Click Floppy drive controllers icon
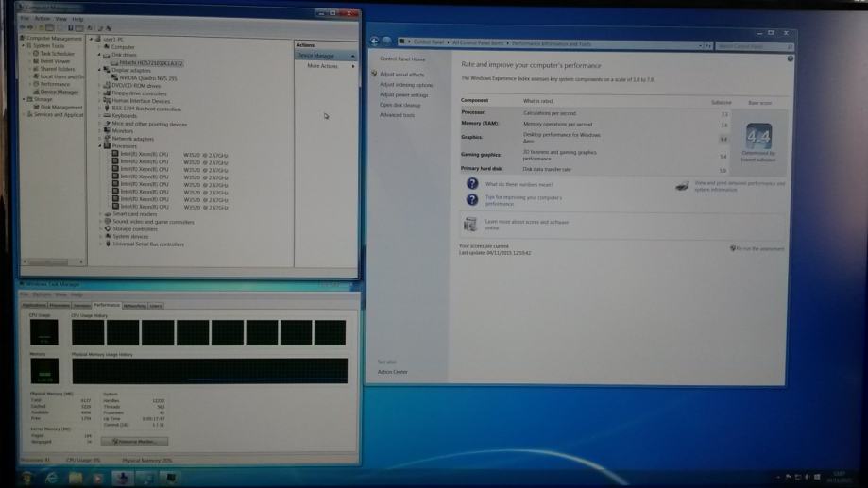This screenshot has height=488, width=868. click(x=108, y=93)
